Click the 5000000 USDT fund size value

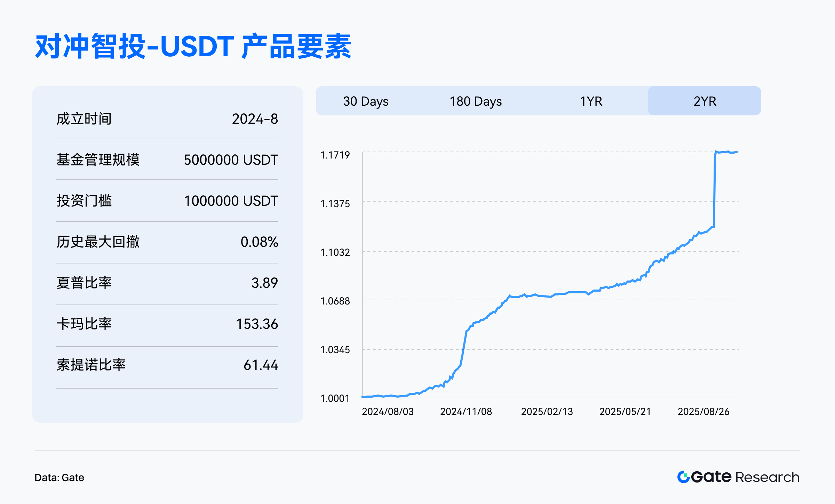click(x=231, y=160)
